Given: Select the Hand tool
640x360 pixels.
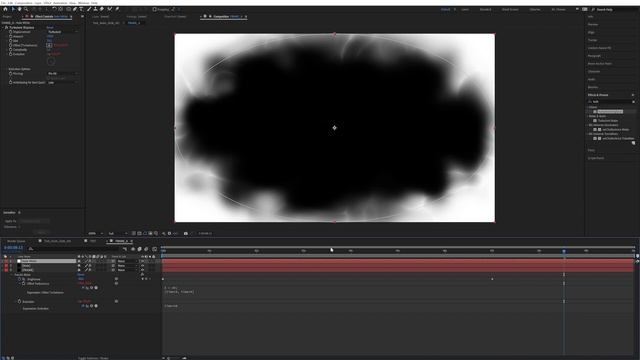Looking at the screenshot, I should tap(19, 9).
